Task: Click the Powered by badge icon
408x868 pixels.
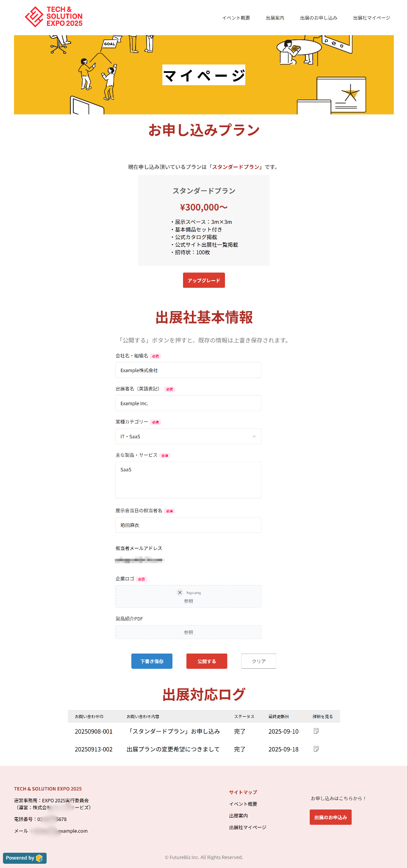Action: click(39, 858)
